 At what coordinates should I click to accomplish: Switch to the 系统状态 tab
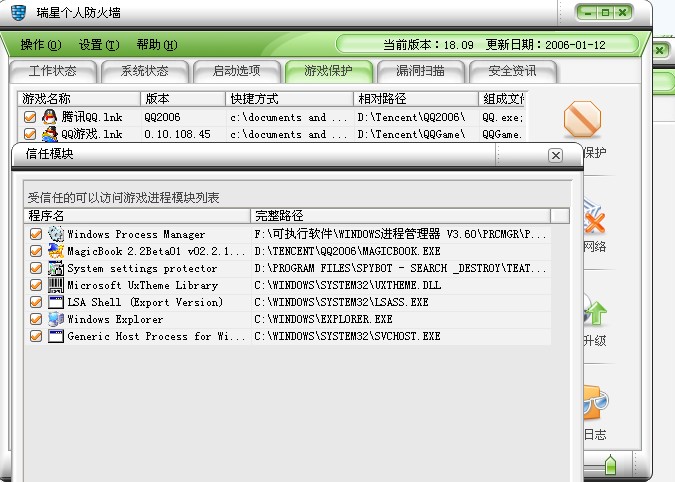pos(145,71)
